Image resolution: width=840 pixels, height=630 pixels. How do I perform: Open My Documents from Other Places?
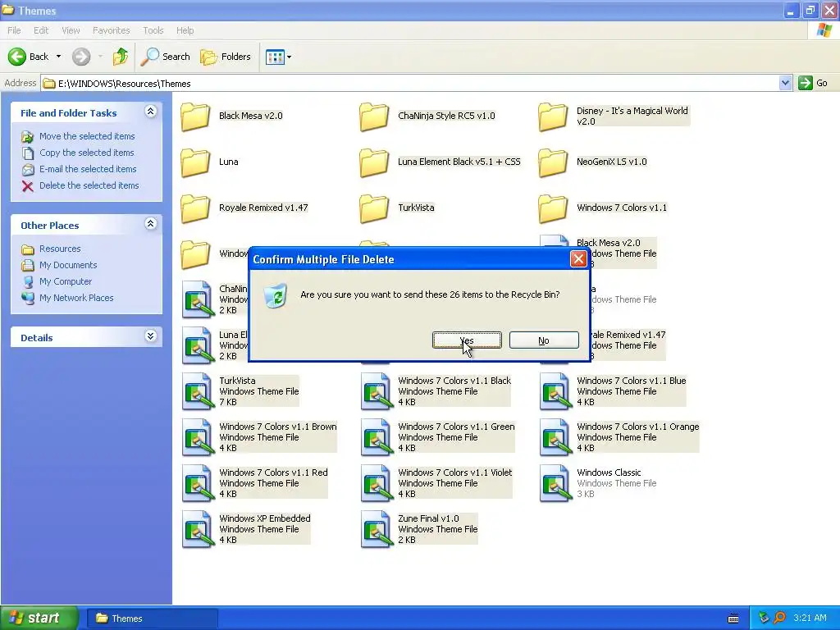pos(68,265)
